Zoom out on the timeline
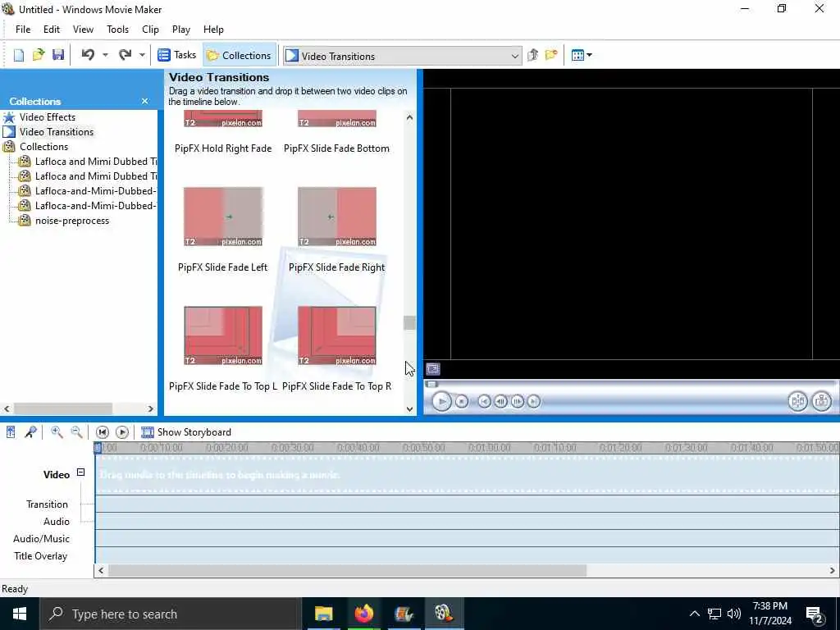 76,432
